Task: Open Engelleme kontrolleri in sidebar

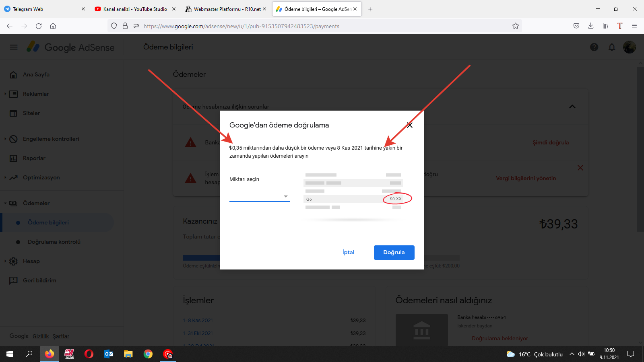Action: point(51,139)
